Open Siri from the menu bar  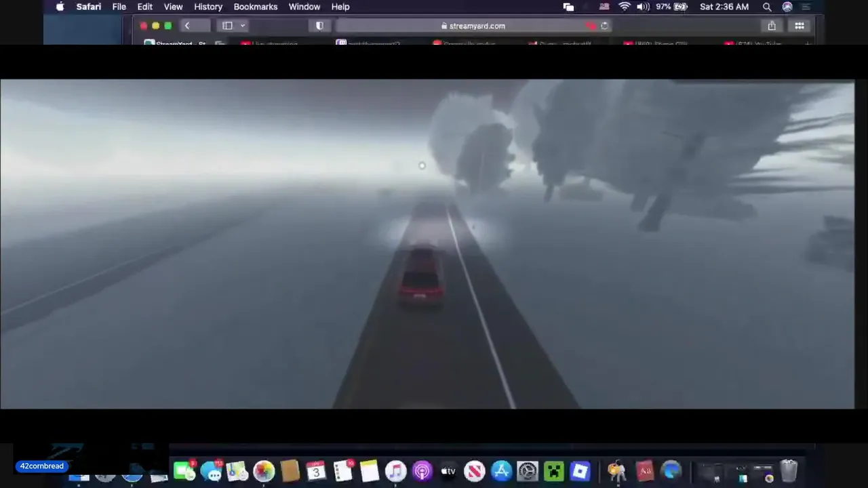click(x=787, y=7)
